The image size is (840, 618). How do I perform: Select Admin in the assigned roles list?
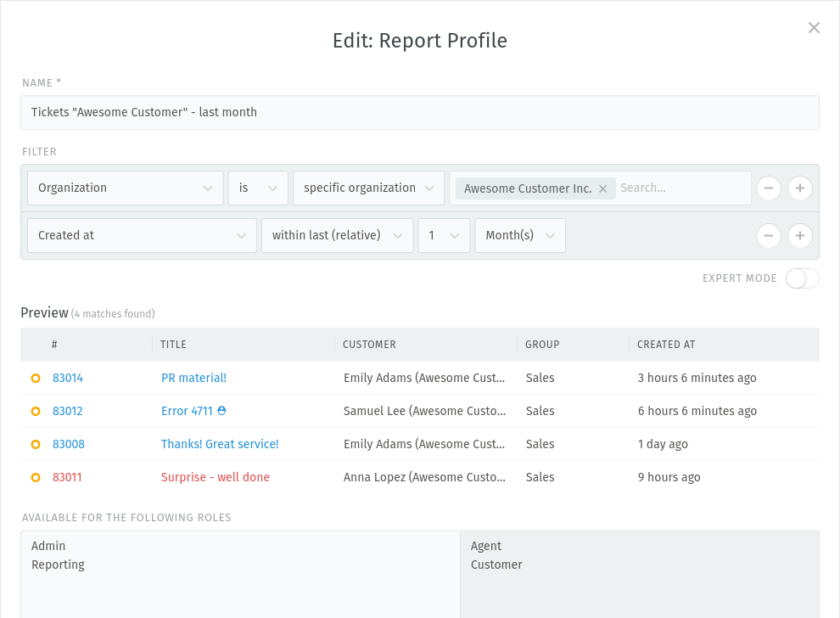point(48,546)
